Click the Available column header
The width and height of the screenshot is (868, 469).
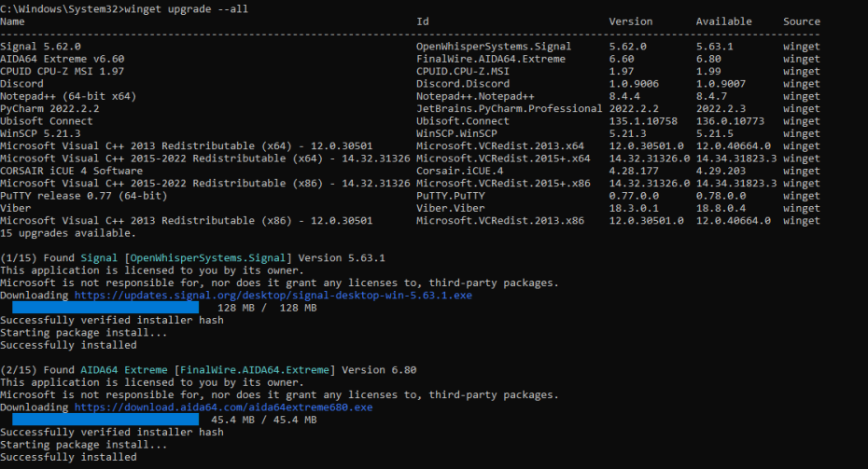pyautogui.click(x=723, y=21)
